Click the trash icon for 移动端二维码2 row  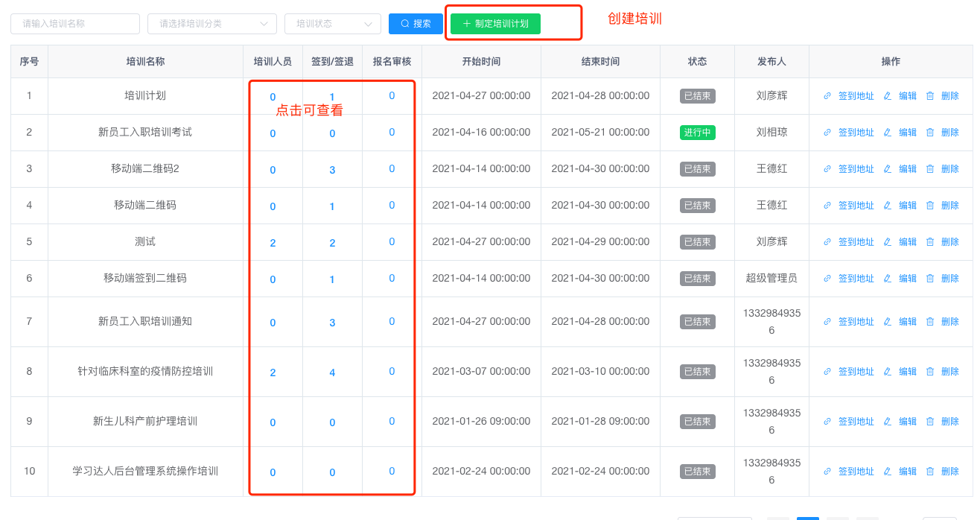(929, 169)
